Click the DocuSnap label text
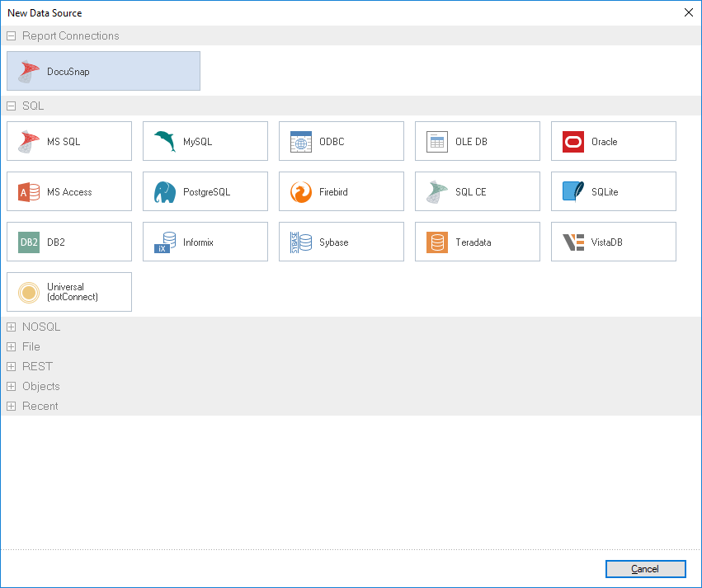Viewport: 702px width, 588px height. click(x=68, y=72)
